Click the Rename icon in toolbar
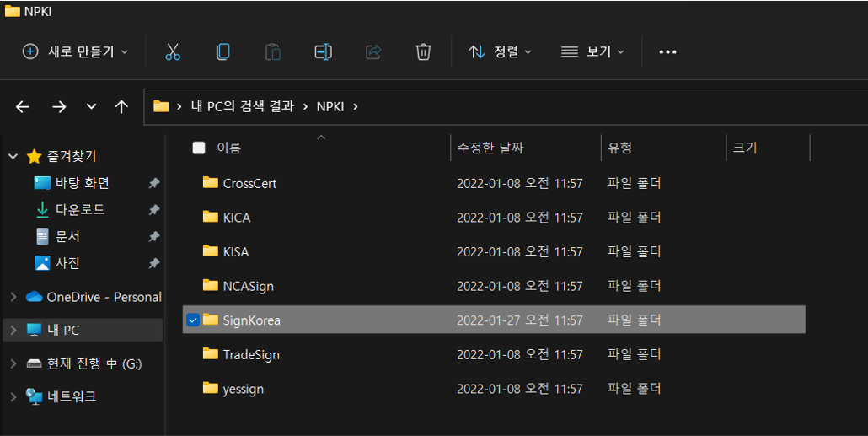Screen dimensions: 868x436 (324, 52)
